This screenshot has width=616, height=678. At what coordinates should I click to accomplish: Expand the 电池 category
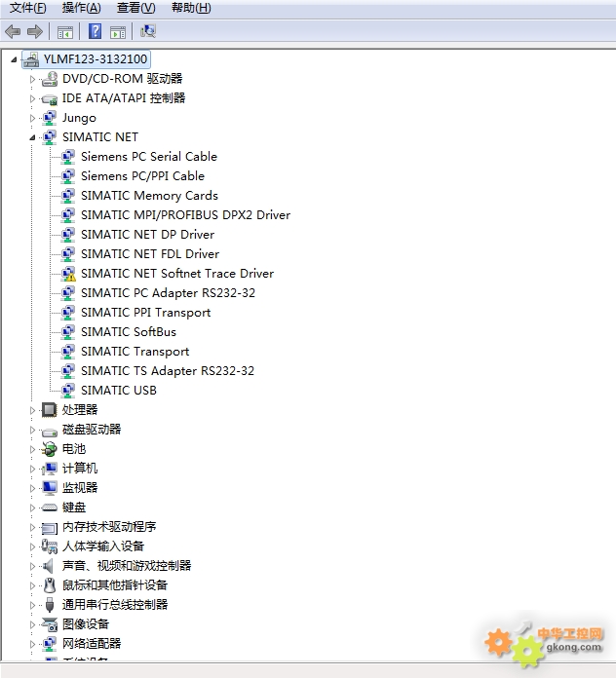[32, 449]
